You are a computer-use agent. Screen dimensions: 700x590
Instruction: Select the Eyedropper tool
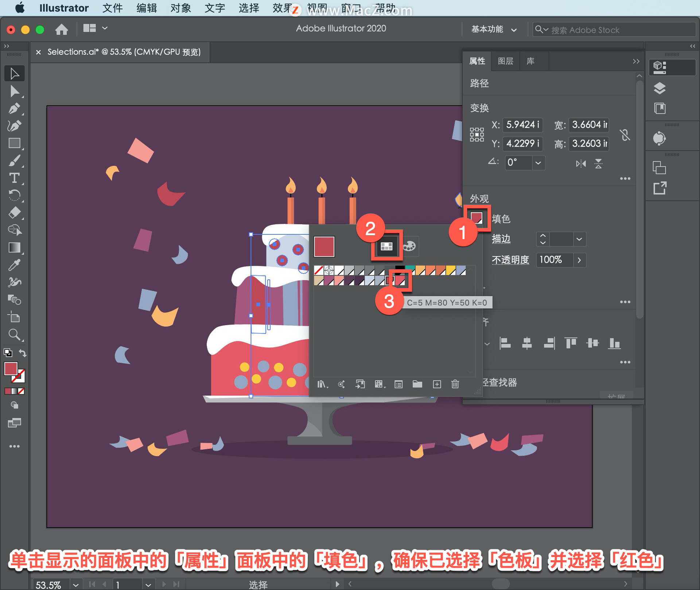[15, 265]
